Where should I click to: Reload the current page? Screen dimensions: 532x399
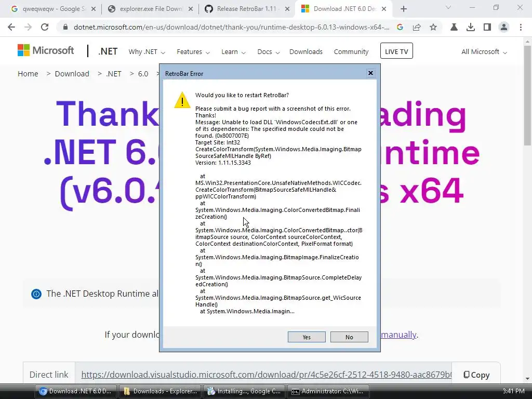coord(45,27)
